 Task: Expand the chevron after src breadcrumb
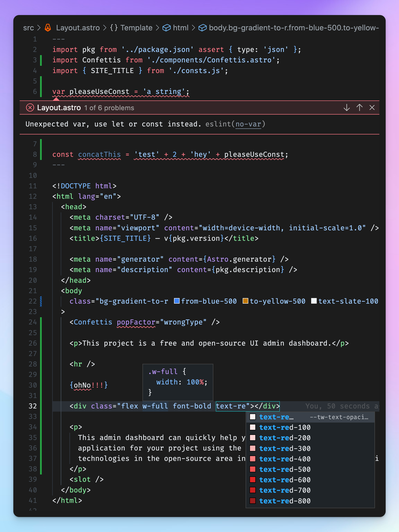coord(39,28)
